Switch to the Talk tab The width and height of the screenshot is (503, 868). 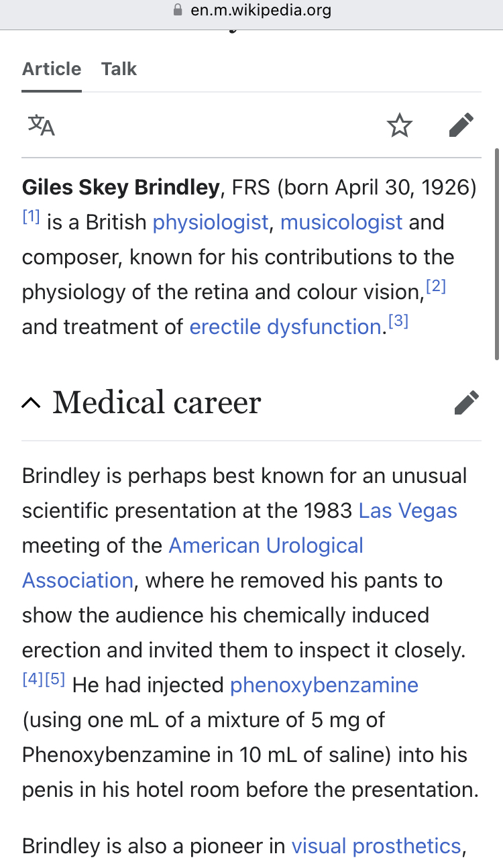[119, 69]
